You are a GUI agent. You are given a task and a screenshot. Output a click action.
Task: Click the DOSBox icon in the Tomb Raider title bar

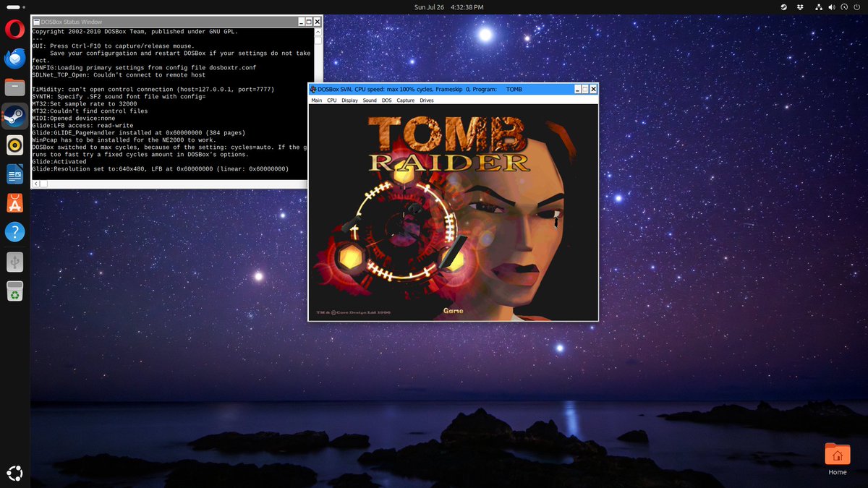pyautogui.click(x=313, y=89)
